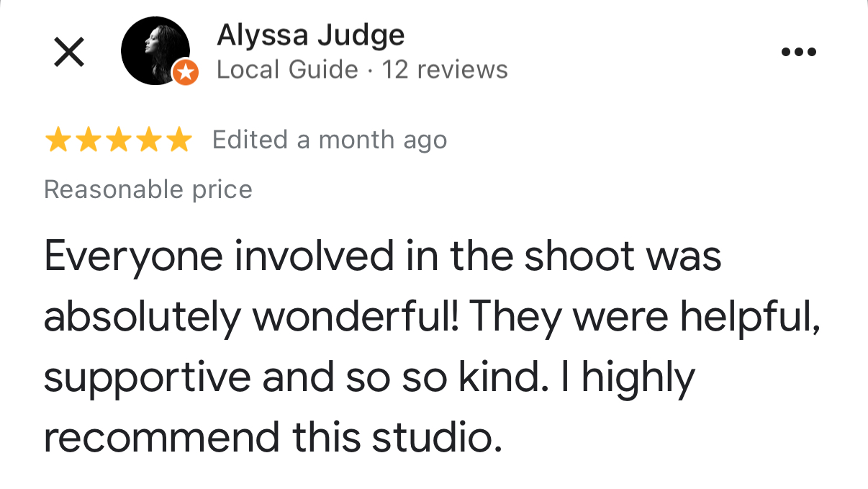Tap Alyssa Judge's profile photo
Screen dimensions: 868x489
click(x=155, y=50)
